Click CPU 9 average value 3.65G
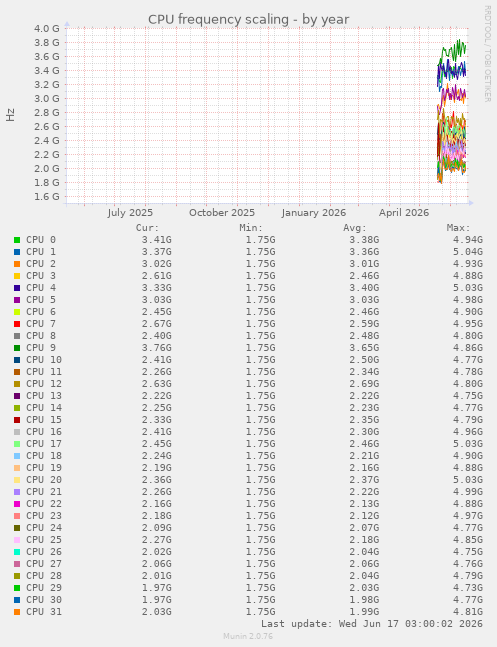This screenshot has height=647, width=497. [x=364, y=347]
